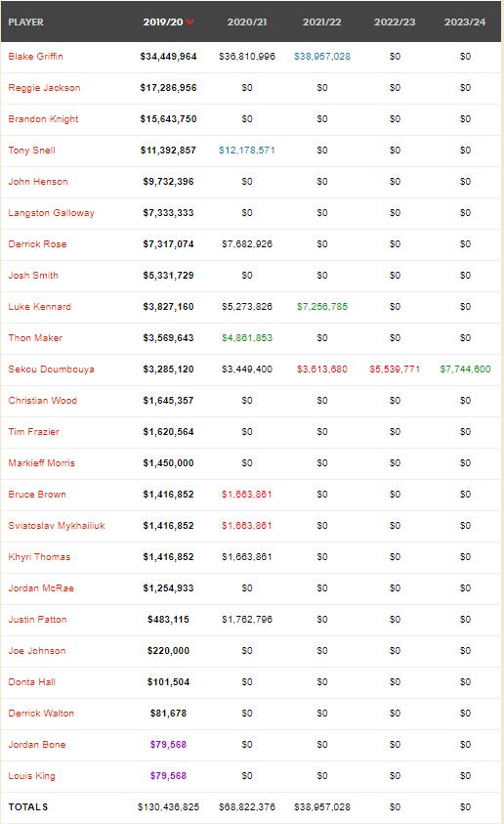Sort by the 2021/22 column header
The height and width of the screenshot is (824, 504).
click(x=321, y=22)
